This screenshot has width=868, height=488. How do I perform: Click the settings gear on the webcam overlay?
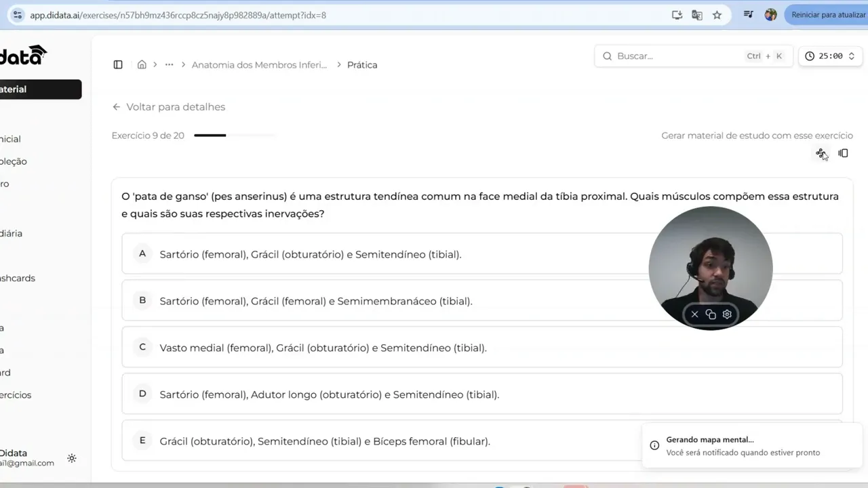727,314
